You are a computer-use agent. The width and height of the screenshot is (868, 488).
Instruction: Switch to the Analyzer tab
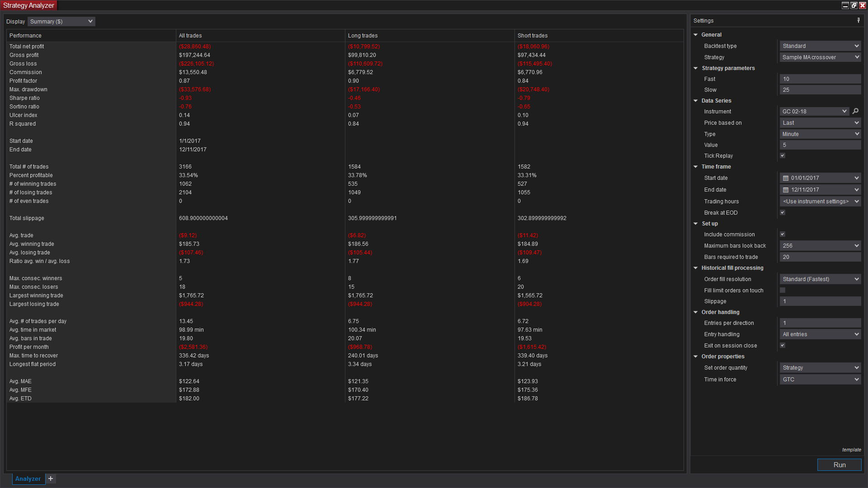(x=28, y=479)
